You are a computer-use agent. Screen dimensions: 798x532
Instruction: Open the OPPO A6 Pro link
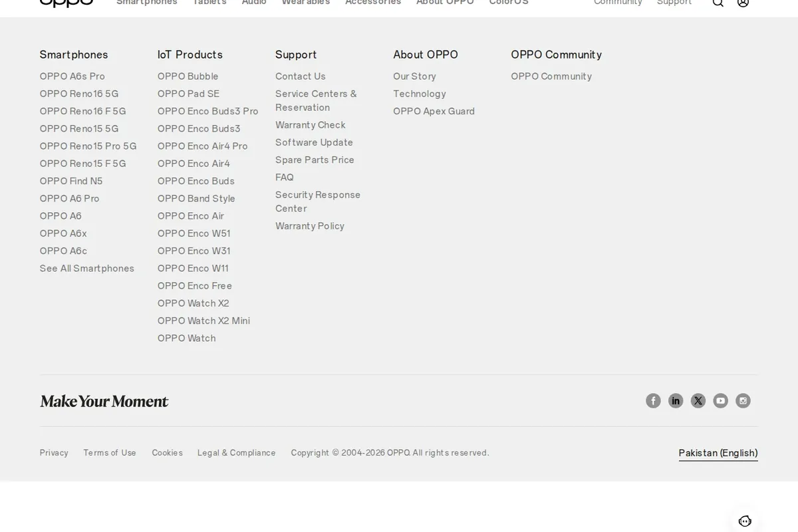pyautogui.click(x=69, y=198)
